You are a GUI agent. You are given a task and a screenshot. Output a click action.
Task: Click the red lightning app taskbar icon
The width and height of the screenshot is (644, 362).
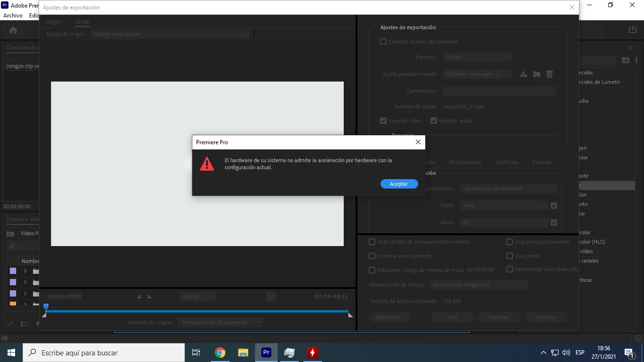pos(313,353)
